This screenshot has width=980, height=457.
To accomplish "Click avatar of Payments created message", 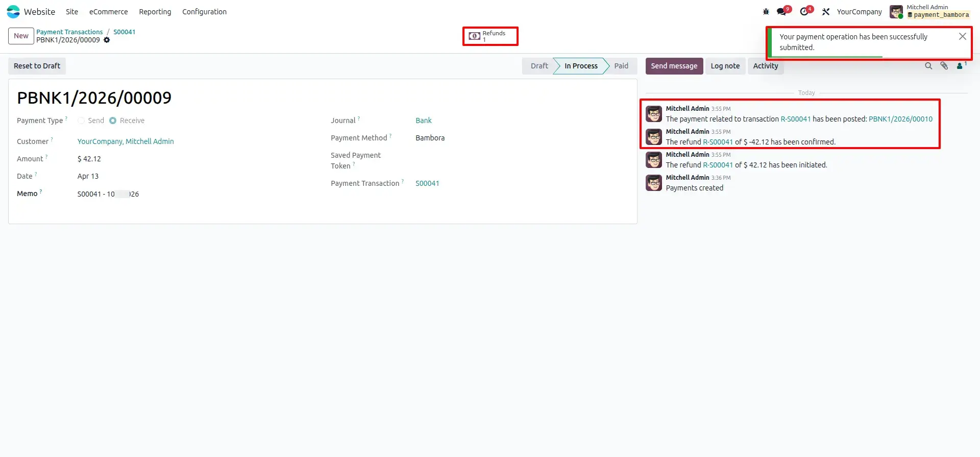I will click(654, 183).
